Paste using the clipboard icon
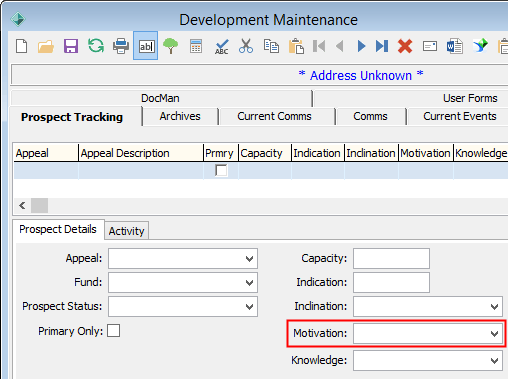The width and height of the screenshot is (508, 379). (296, 46)
